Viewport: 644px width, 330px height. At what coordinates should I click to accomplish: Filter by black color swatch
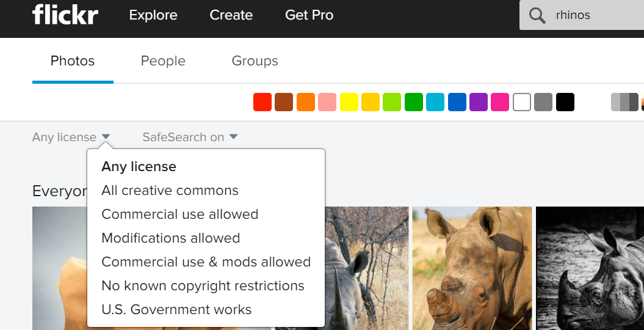[565, 102]
